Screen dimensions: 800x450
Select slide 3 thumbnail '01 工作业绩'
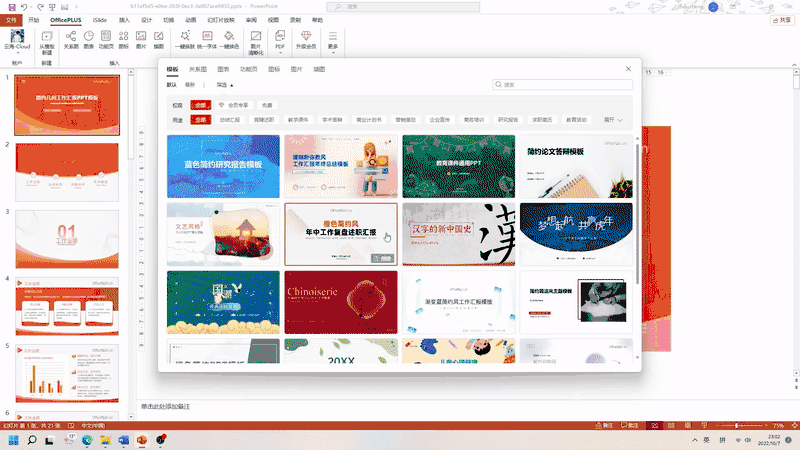[x=67, y=239]
